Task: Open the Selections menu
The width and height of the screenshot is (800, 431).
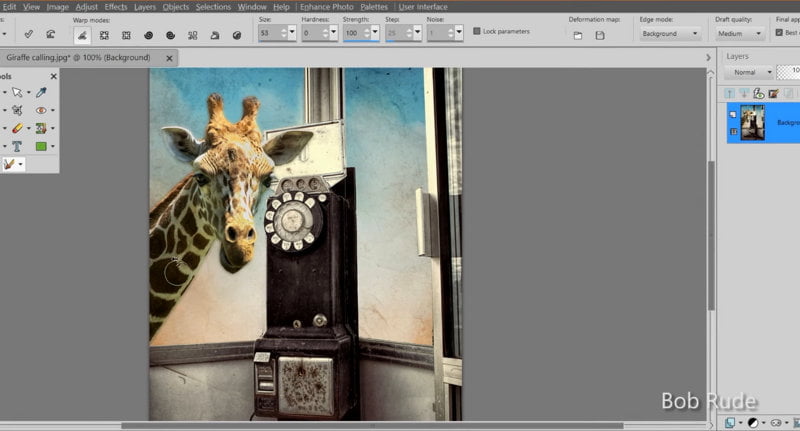Action: pyautogui.click(x=213, y=7)
